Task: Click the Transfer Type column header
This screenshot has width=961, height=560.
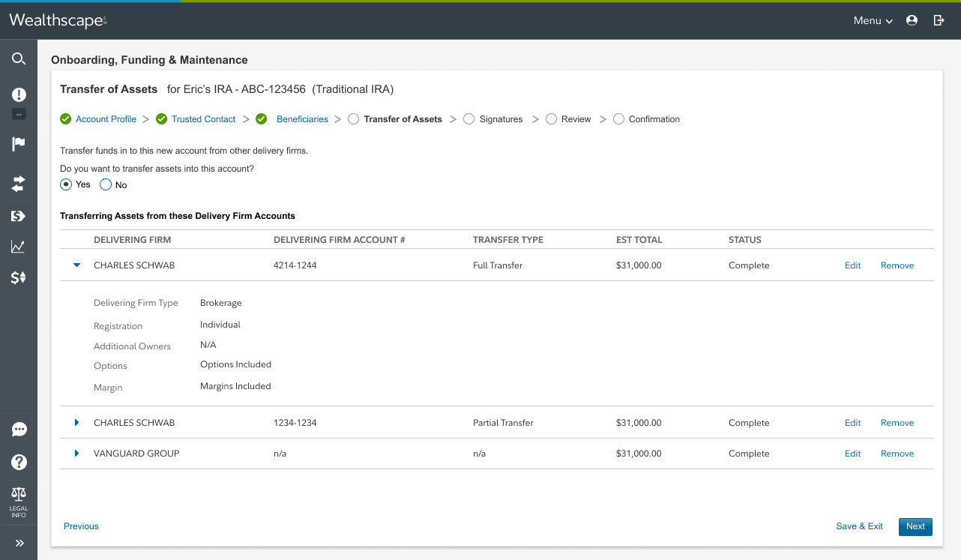Action: [508, 240]
